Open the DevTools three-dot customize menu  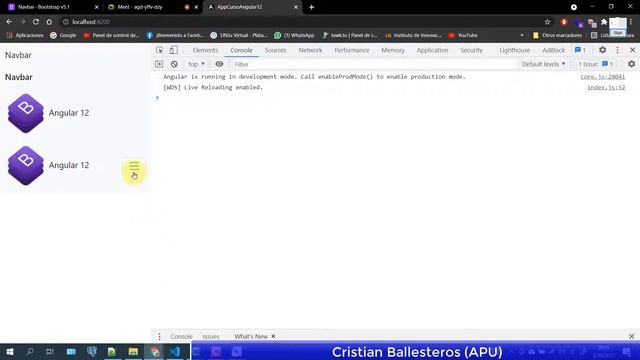pyautogui.click(x=617, y=50)
